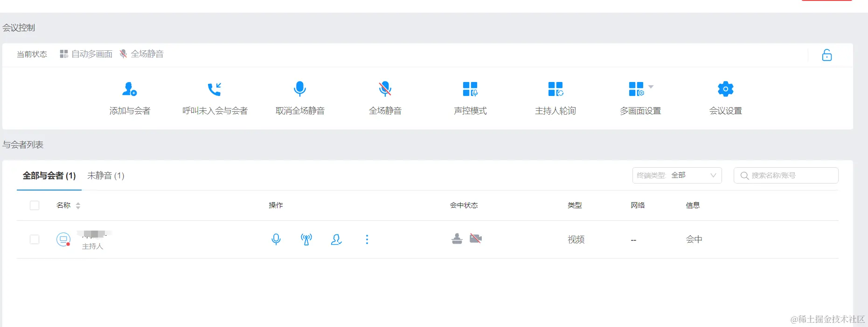The image size is (868, 327).
Task: Click the host's terminal avatar icon
Action: [x=63, y=239]
